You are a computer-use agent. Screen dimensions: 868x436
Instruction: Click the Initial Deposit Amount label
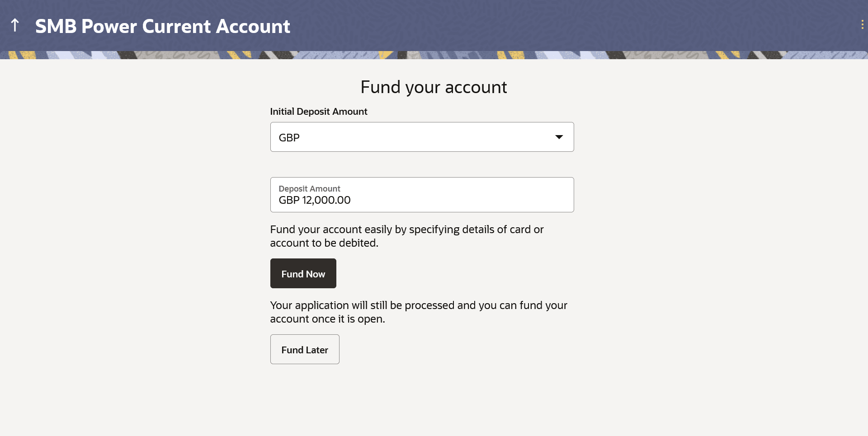tap(318, 112)
